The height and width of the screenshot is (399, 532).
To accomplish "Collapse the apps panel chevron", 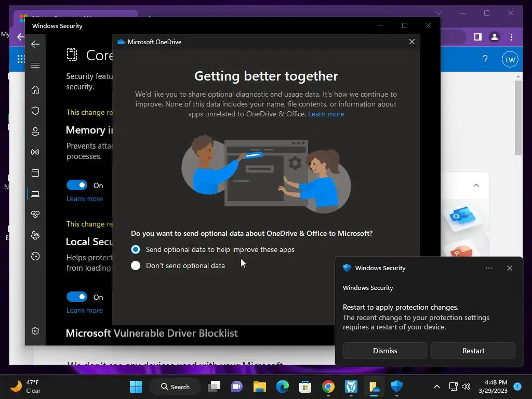I will point(476,185).
